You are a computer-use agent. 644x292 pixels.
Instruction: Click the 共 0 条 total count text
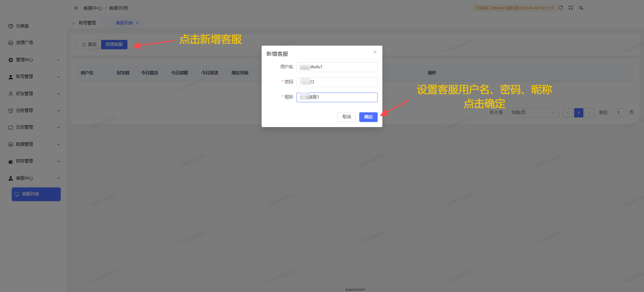(x=496, y=113)
